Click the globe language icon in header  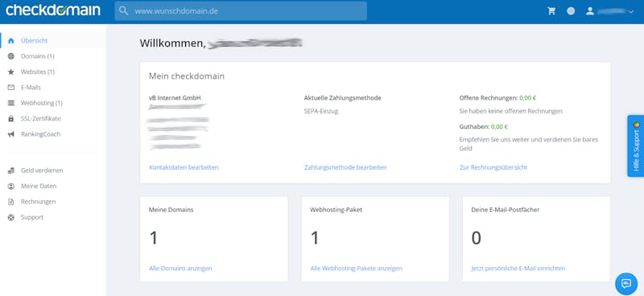pyautogui.click(x=571, y=11)
